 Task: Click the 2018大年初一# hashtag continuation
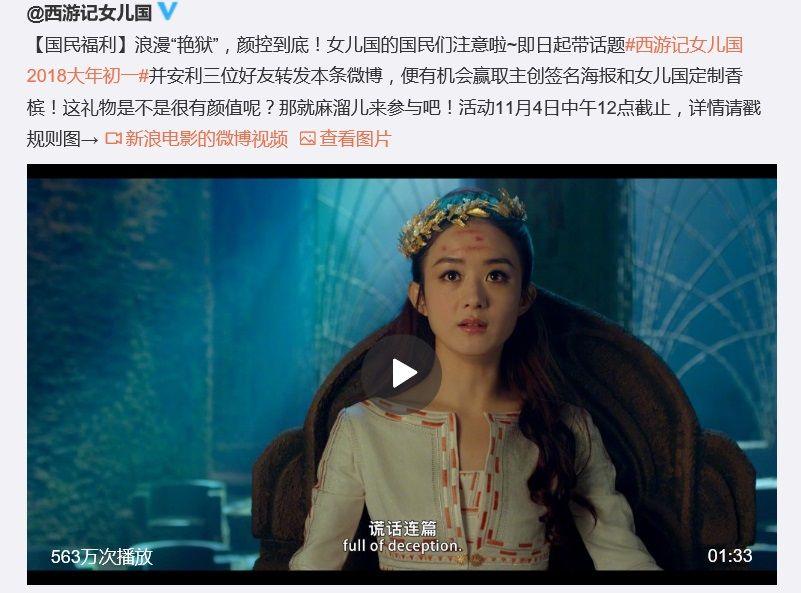pos(87,76)
